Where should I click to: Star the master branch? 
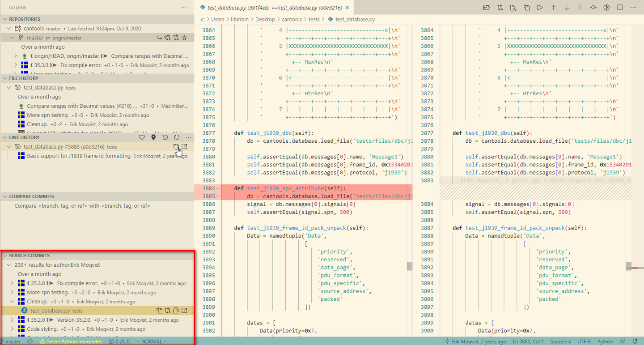coord(184,38)
